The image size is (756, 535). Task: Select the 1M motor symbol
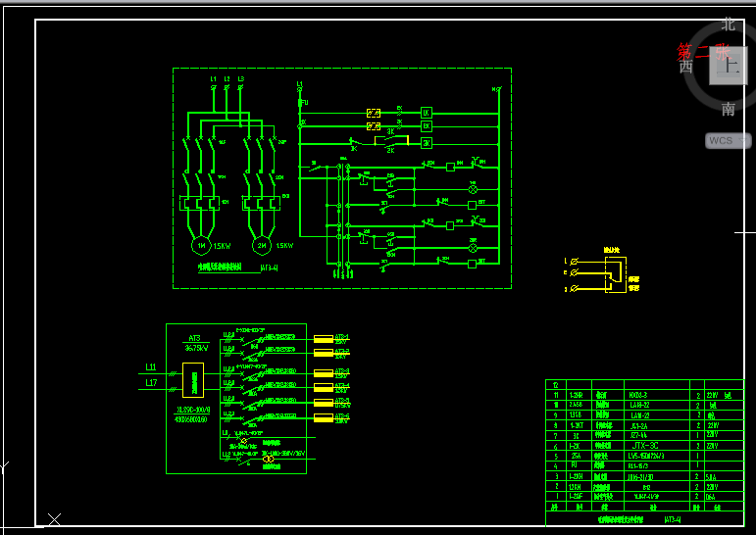(x=201, y=245)
